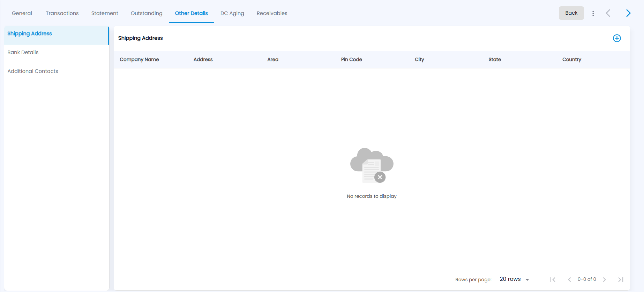Viewport: 644px width, 292px height.
Task: Sort by Pin Code column header
Action: pyautogui.click(x=351, y=60)
